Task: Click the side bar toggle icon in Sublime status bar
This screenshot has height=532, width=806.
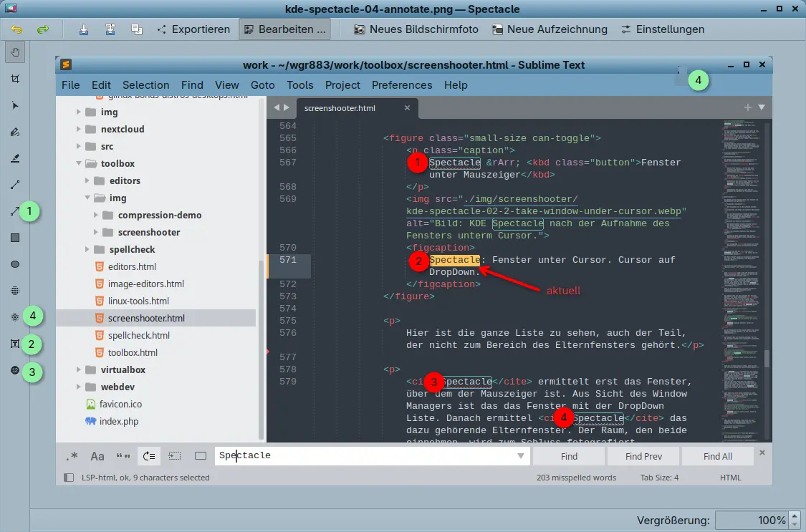Action: tap(68, 478)
